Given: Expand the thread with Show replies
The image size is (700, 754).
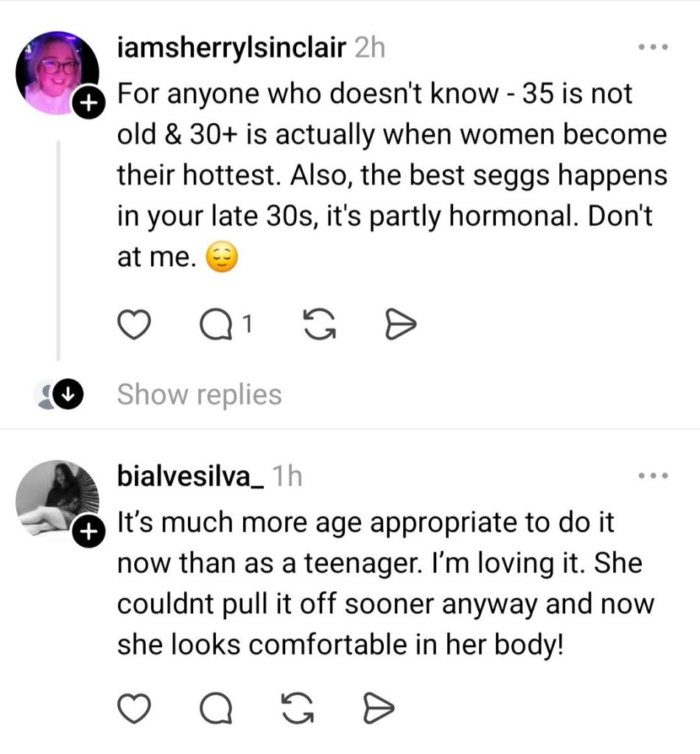Looking at the screenshot, I should pos(199,394).
